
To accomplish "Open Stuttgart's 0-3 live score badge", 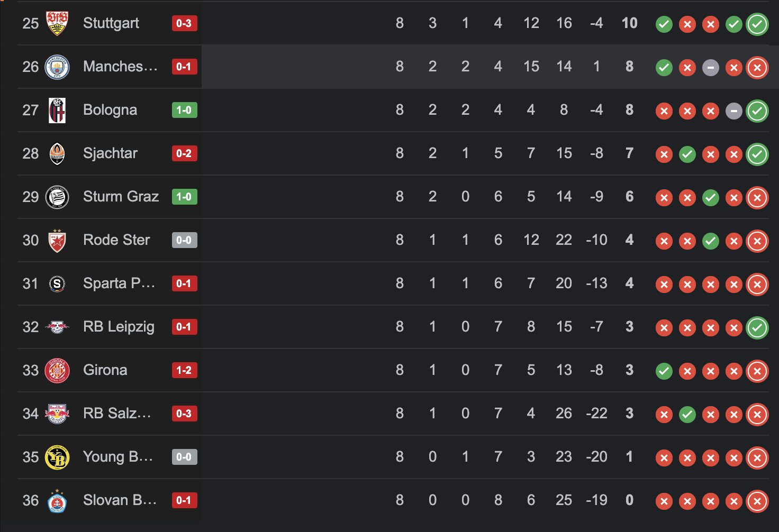I will pos(184,23).
